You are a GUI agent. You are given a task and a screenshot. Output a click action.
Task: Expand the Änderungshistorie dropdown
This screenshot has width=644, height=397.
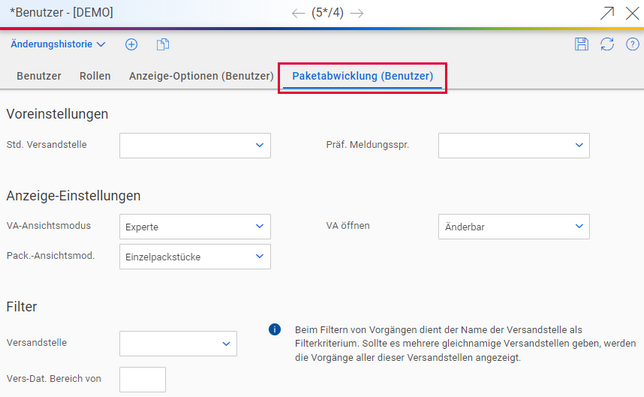pos(58,44)
